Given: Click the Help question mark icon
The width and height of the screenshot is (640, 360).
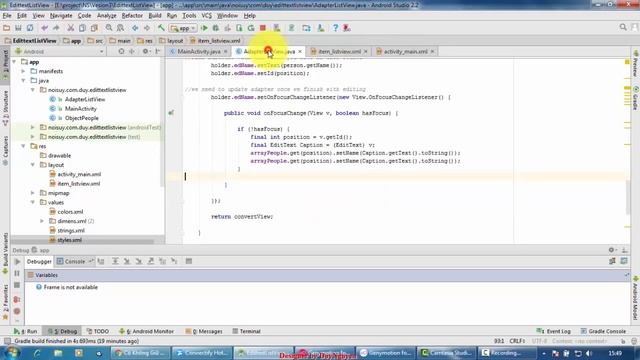Looking at the screenshot, I should tap(335, 28).
